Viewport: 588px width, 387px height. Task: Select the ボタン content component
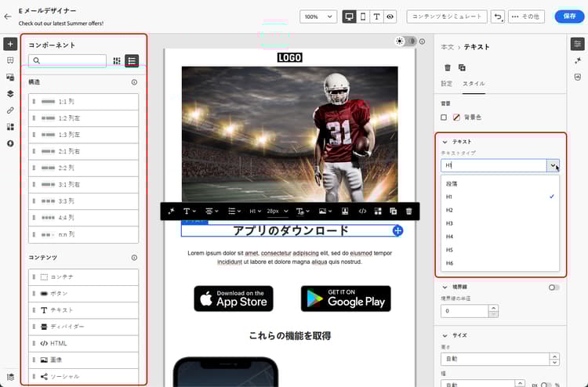pos(83,294)
